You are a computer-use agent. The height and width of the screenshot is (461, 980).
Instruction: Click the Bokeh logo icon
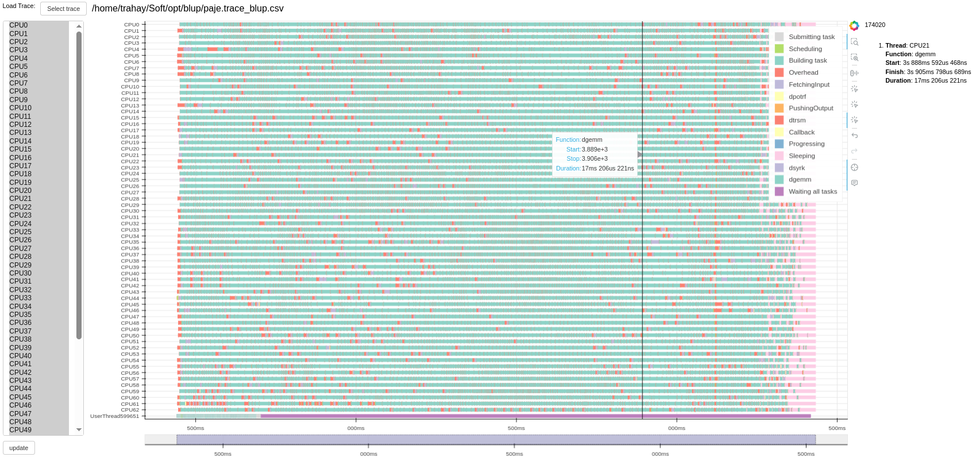point(854,26)
